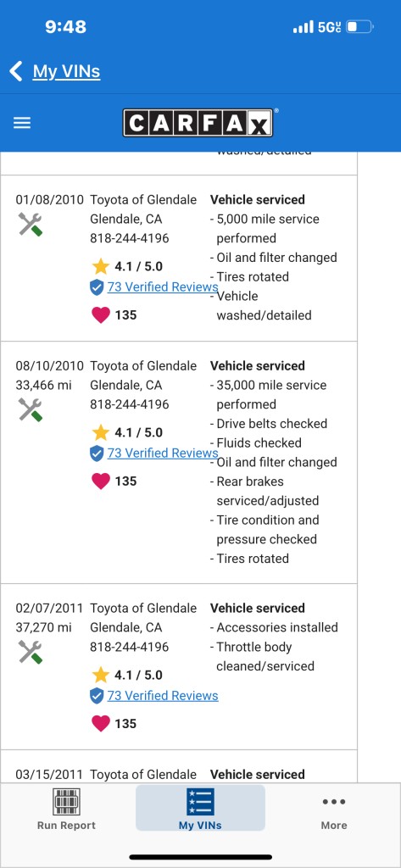Screen dimensions: 401x868
Task: Tap the wrench icon for 02/07/2011 service
Action: coord(31,652)
